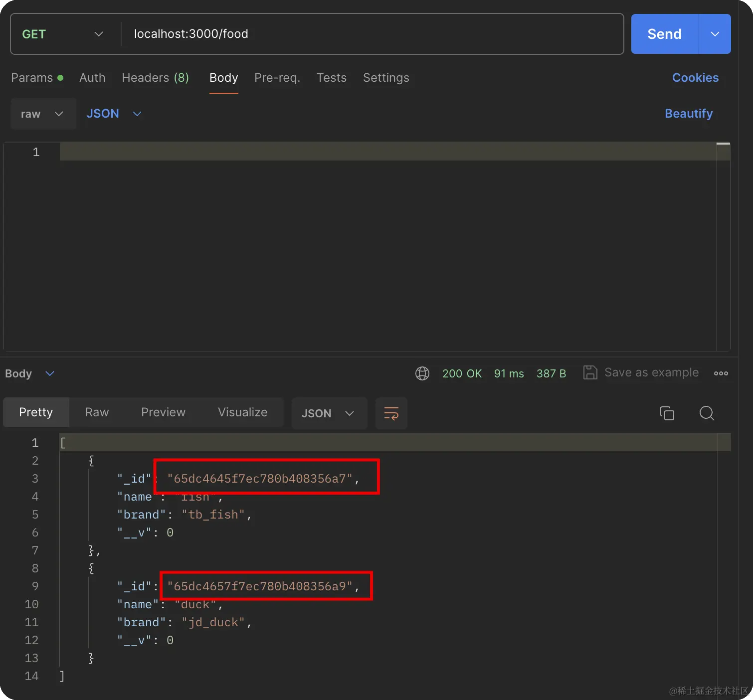Click the id value ending in 56a7

pos(260,479)
